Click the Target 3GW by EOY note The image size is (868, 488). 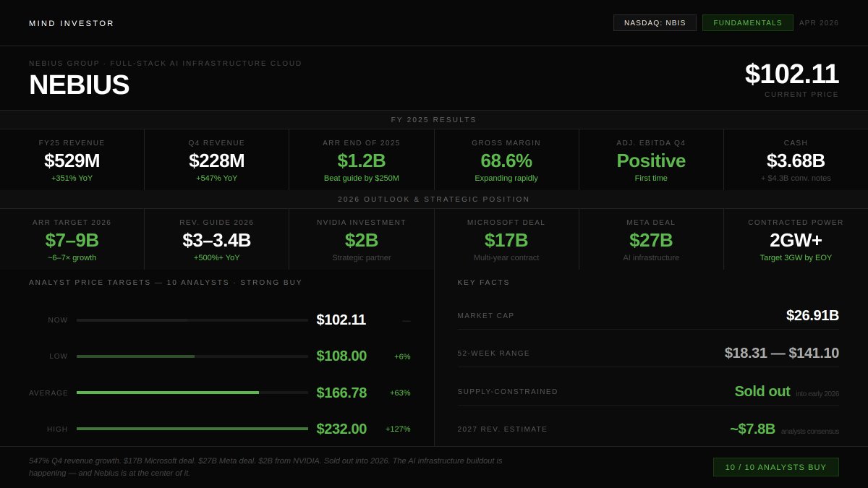pyautogui.click(x=796, y=257)
